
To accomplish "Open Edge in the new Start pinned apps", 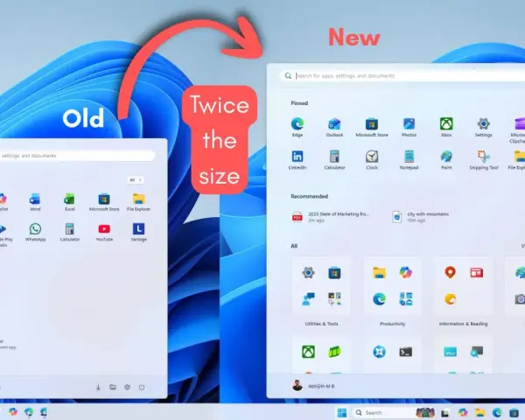I will (x=297, y=127).
